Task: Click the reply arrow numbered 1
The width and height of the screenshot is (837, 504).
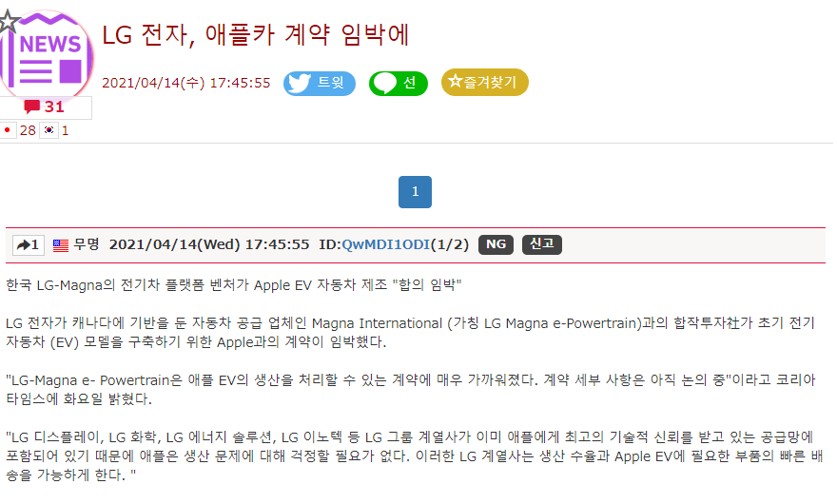Action: point(29,245)
